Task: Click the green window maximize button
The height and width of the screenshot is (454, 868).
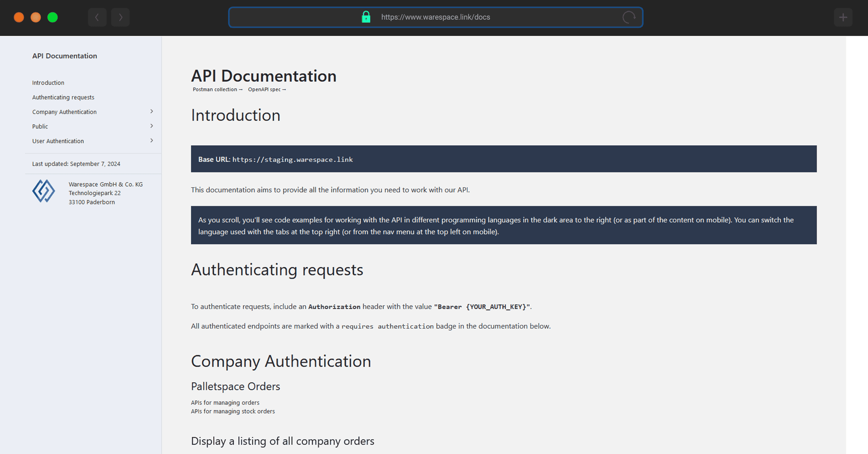Action: pyautogui.click(x=53, y=17)
